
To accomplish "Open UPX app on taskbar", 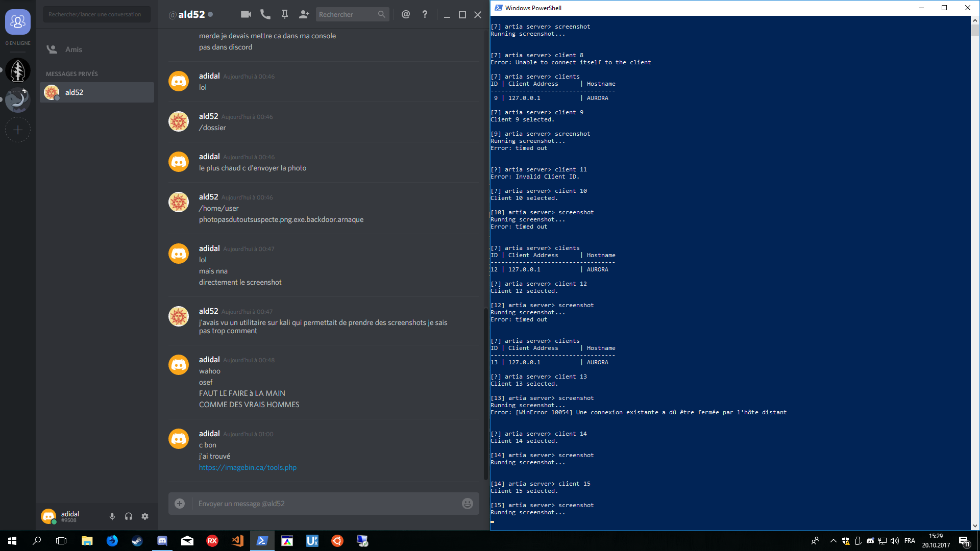I will [312, 541].
